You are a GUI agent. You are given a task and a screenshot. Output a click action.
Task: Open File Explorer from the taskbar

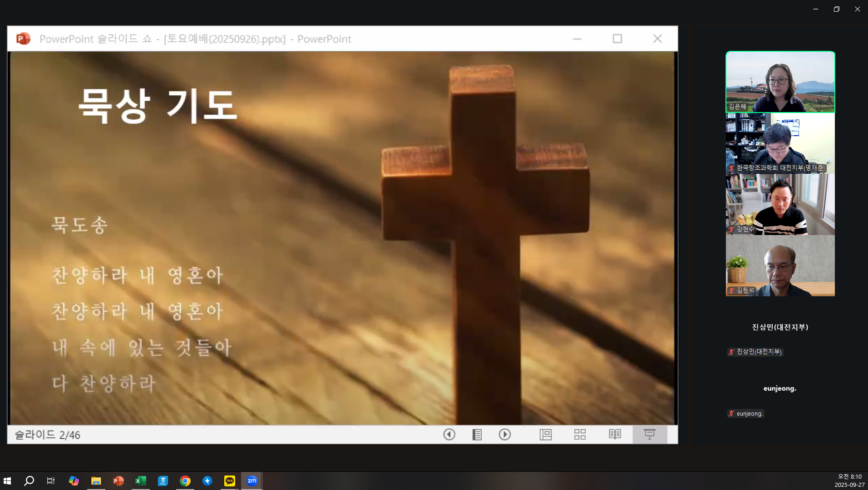click(96, 480)
